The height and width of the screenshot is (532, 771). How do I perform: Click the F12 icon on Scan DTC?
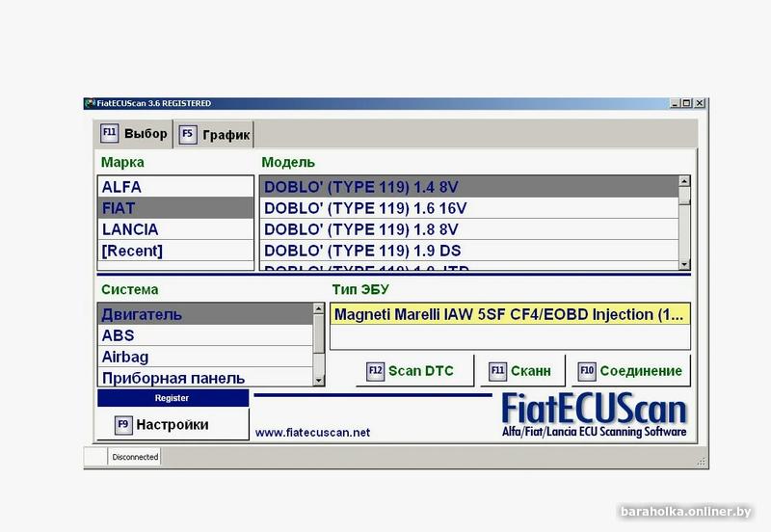pos(375,371)
